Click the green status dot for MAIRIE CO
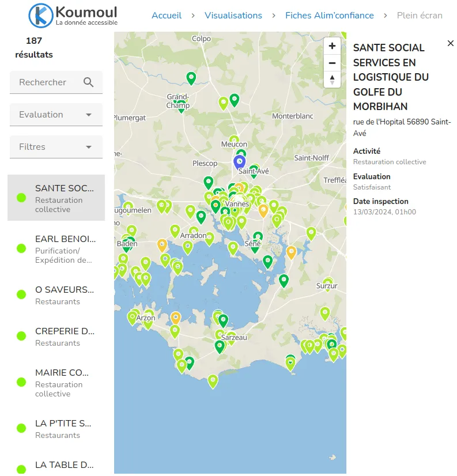The image size is (457, 476). 21,382
